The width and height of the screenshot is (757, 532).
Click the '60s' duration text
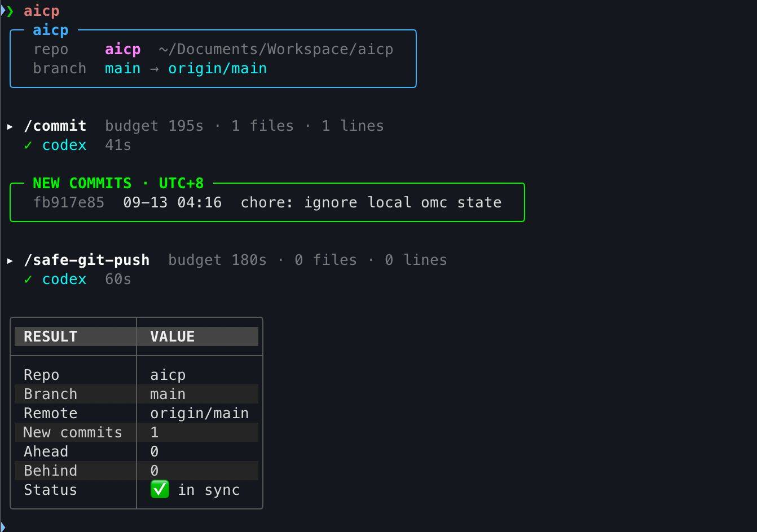click(x=118, y=280)
